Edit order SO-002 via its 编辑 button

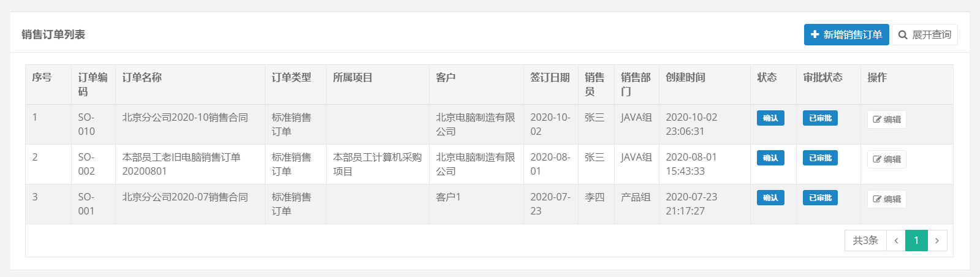point(886,159)
